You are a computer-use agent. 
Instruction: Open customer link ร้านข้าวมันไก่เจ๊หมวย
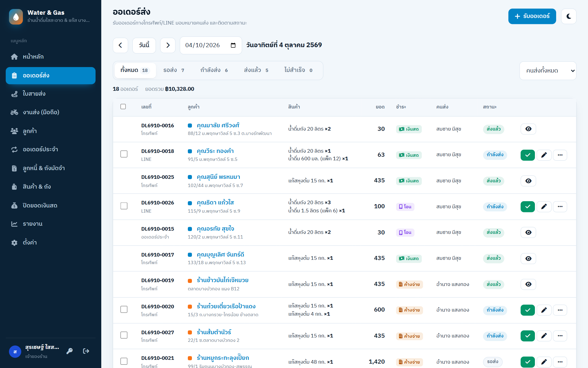(x=223, y=280)
